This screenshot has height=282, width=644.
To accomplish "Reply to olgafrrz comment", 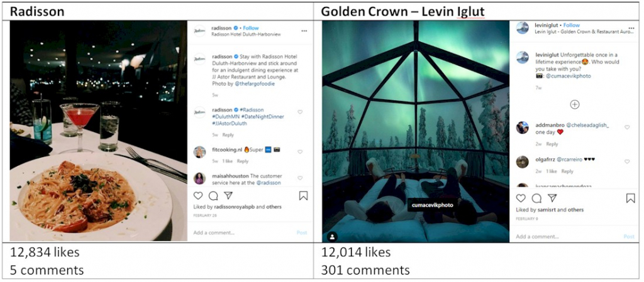I will [x=567, y=171].
